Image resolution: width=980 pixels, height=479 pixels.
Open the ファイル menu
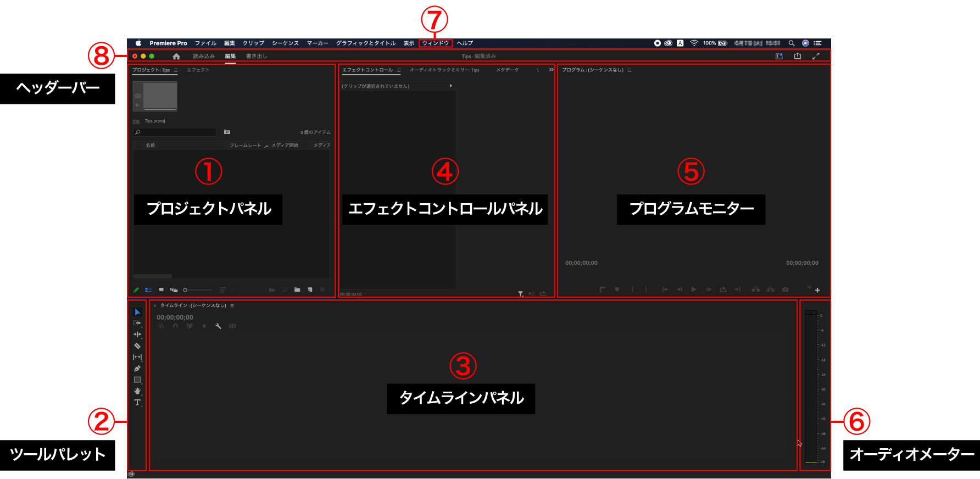coord(205,43)
